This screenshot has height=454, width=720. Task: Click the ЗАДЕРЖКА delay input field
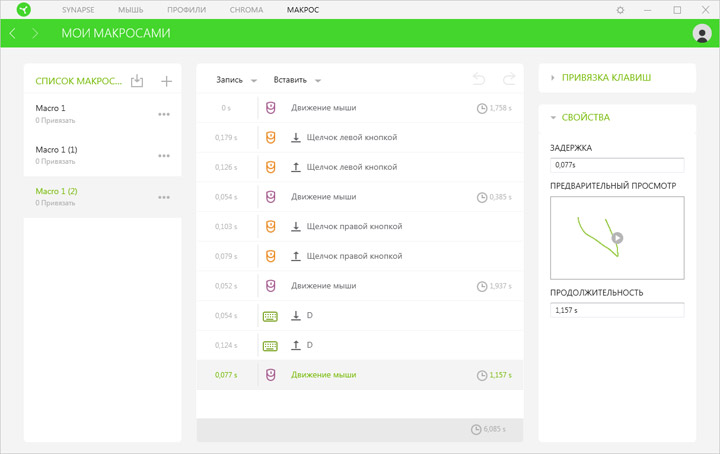(x=617, y=165)
